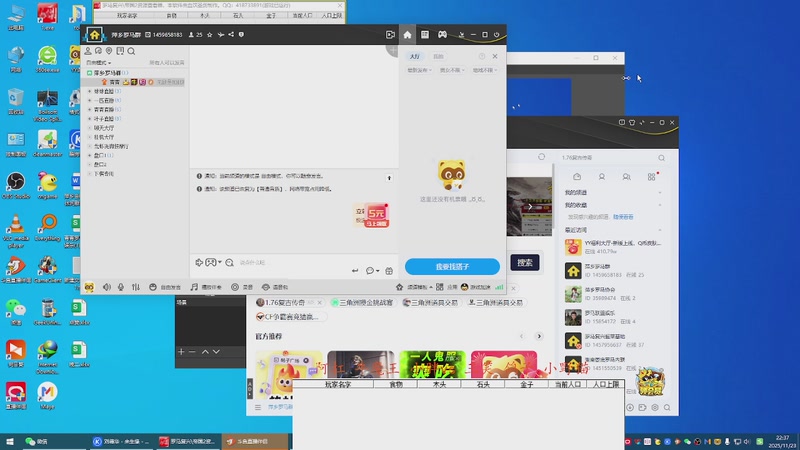Image resolution: width=800 pixels, height=450 pixels.
Task: Open the Windows Start menu
Action: [x=10, y=441]
